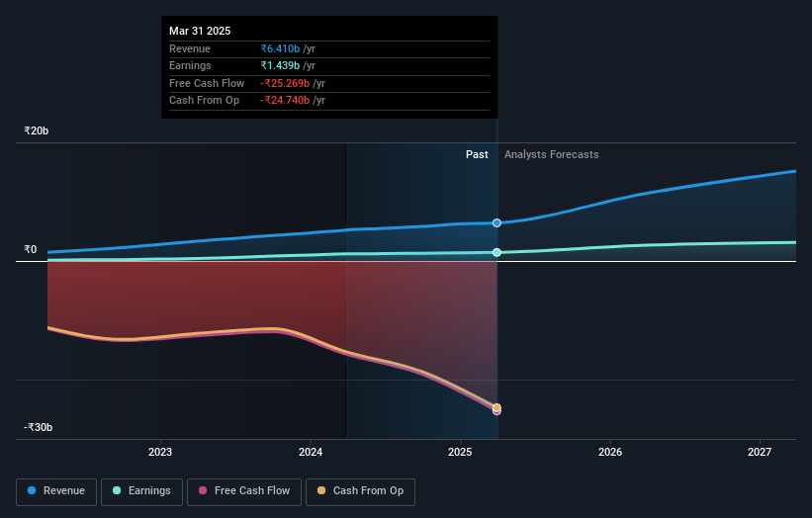Image resolution: width=812 pixels, height=518 pixels.
Task: Click the Past label
Action: [477, 154]
